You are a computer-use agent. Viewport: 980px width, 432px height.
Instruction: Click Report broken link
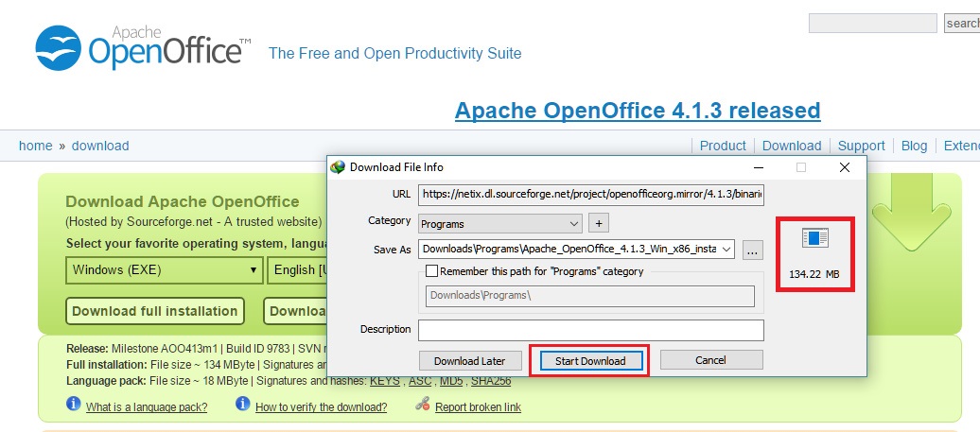(478, 407)
